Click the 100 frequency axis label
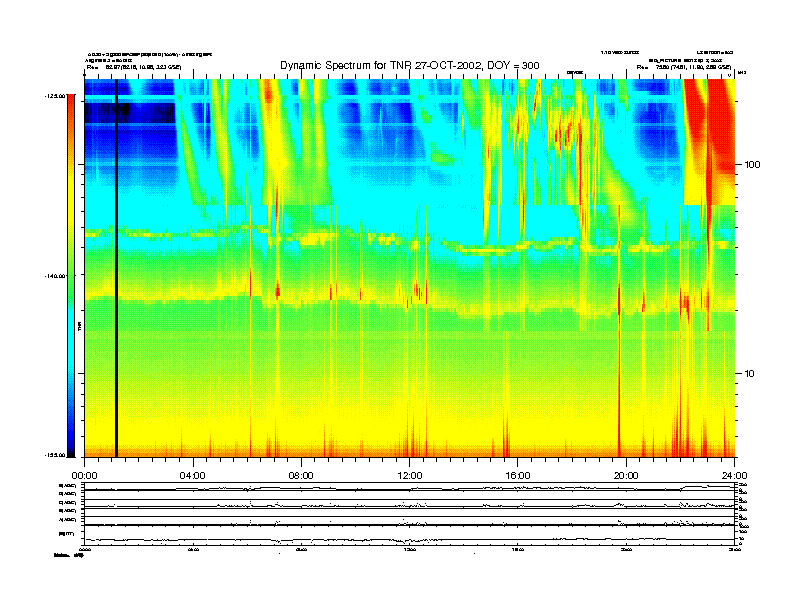 (x=752, y=165)
